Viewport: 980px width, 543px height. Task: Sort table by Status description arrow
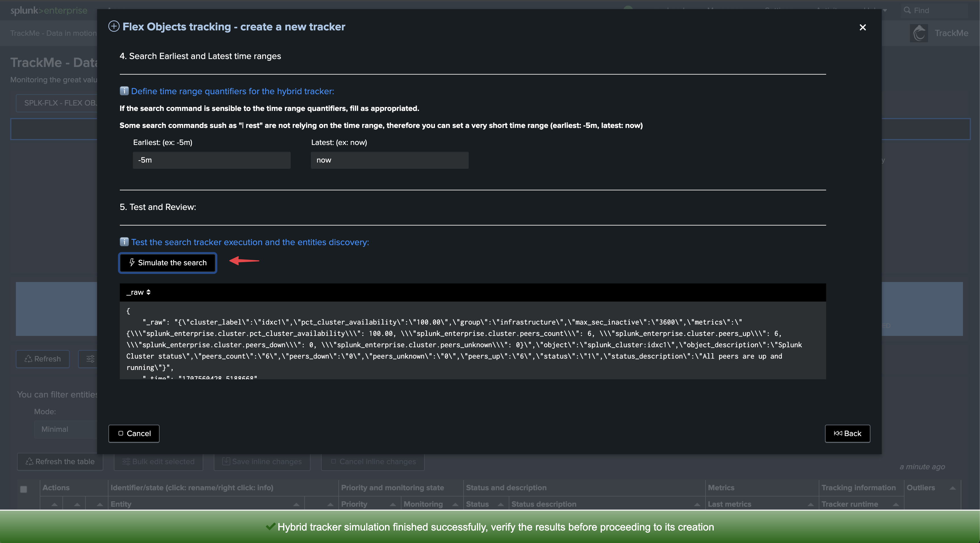pyautogui.click(x=697, y=504)
